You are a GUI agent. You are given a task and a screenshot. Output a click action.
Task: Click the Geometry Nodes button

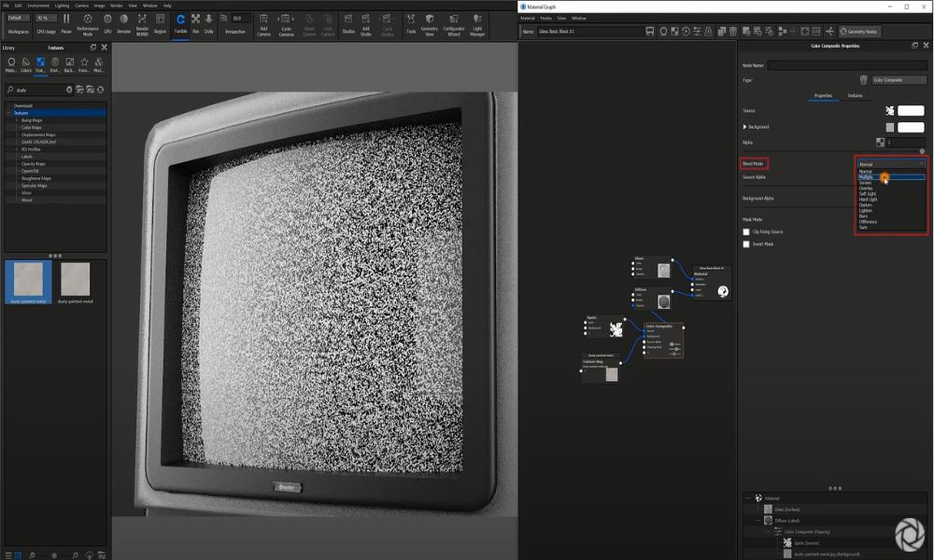point(858,31)
